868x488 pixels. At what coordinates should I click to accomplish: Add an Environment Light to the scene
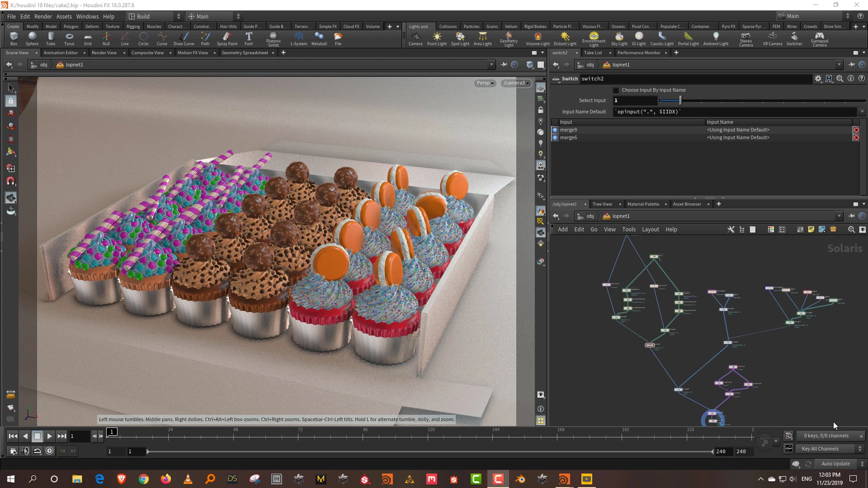(593, 38)
